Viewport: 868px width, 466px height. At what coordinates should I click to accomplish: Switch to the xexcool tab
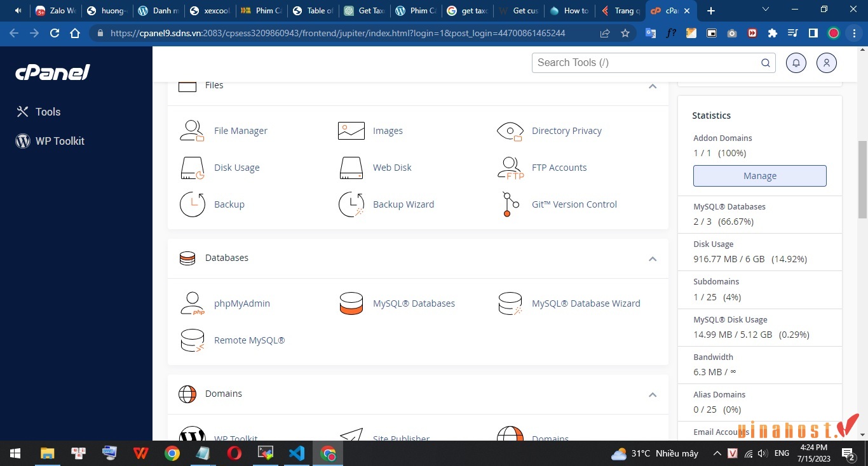click(x=210, y=11)
